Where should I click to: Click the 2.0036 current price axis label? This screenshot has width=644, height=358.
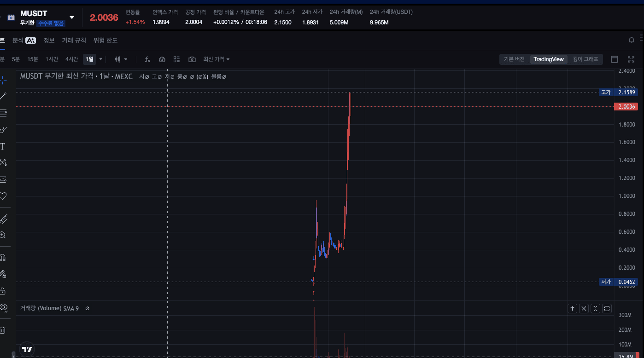[x=626, y=107]
